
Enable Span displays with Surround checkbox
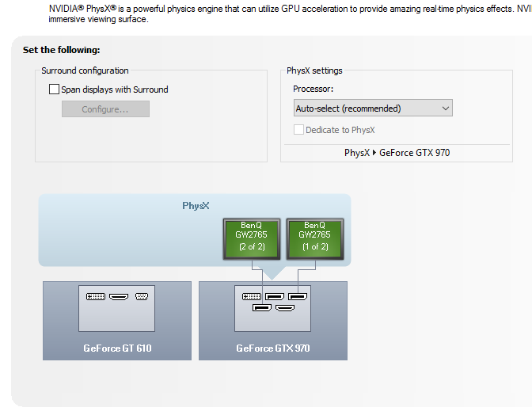click(x=55, y=89)
